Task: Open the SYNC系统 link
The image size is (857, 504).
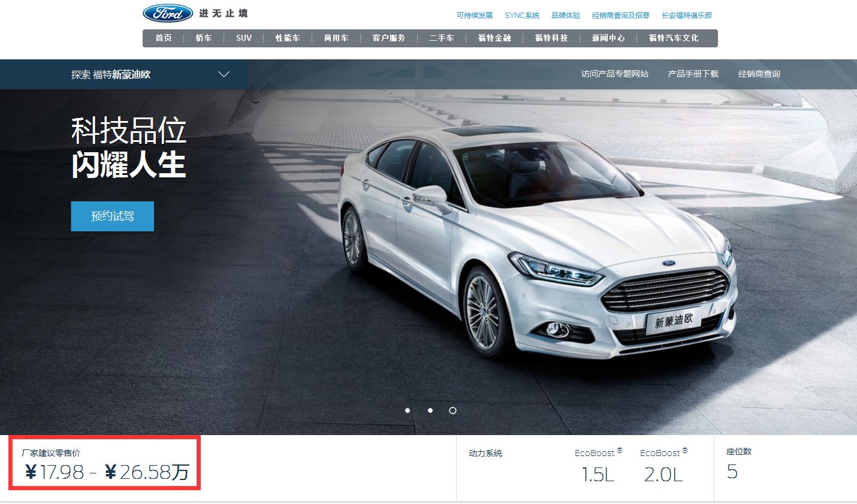Action: point(521,16)
